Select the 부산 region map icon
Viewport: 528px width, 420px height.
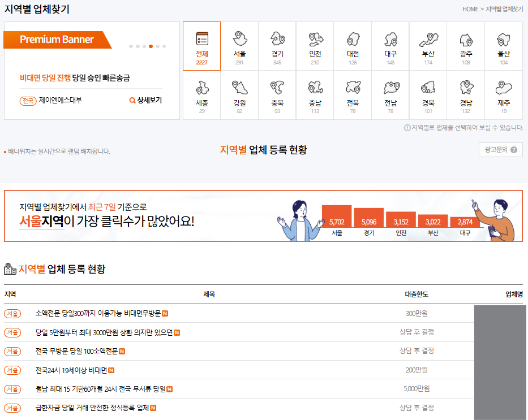click(428, 38)
